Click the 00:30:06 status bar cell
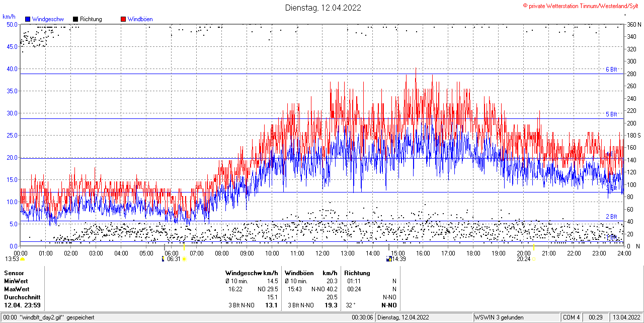 [362, 317]
